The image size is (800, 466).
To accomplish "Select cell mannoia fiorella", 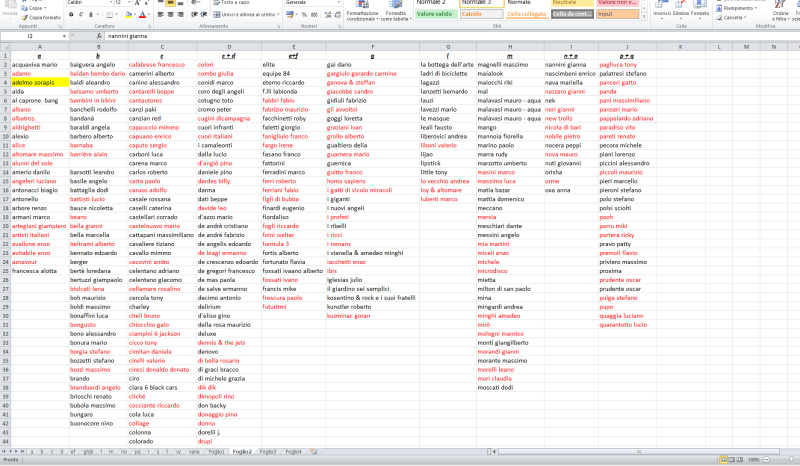I will pyautogui.click(x=510, y=137).
